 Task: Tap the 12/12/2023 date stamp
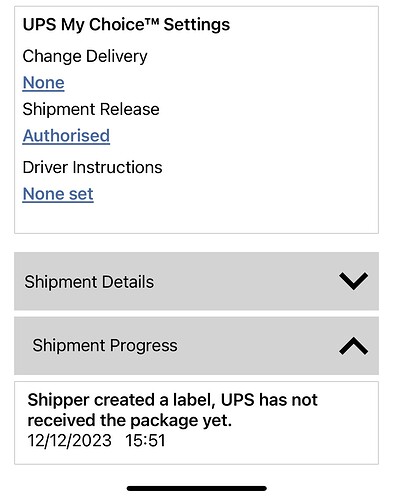pyautogui.click(x=69, y=440)
